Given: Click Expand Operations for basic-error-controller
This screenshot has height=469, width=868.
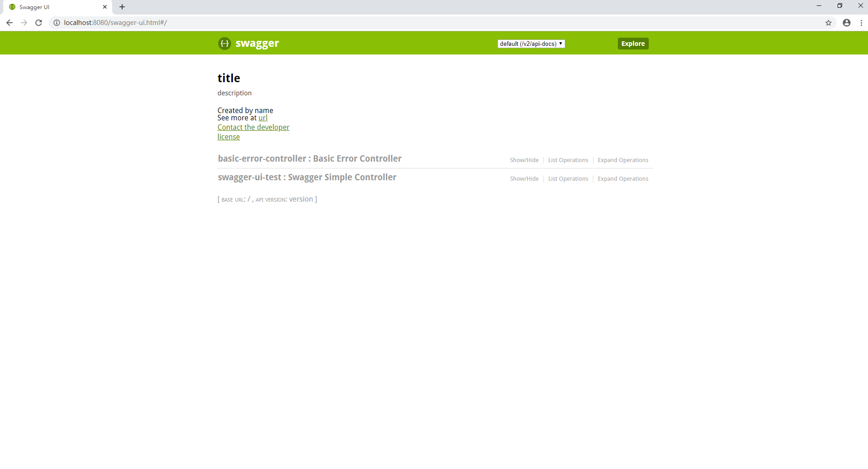Looking at the screenshot, I should point(623,160).
